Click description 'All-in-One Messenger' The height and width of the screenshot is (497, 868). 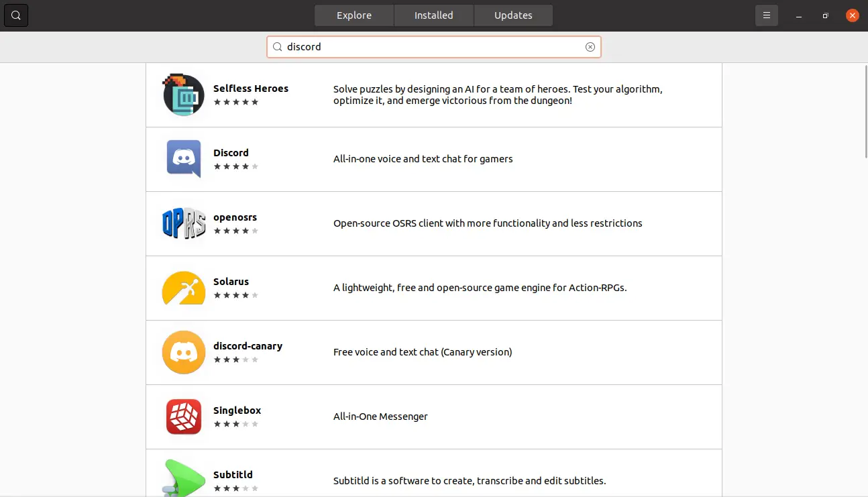click(380, 417)
